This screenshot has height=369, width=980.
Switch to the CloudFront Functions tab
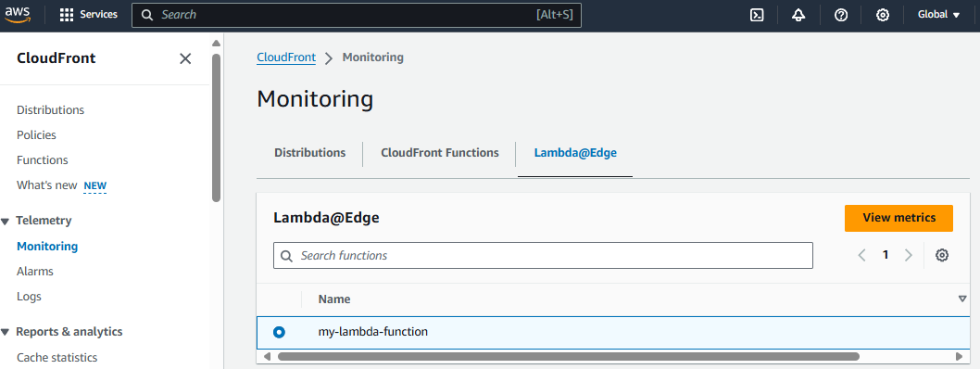pos(440,153)
